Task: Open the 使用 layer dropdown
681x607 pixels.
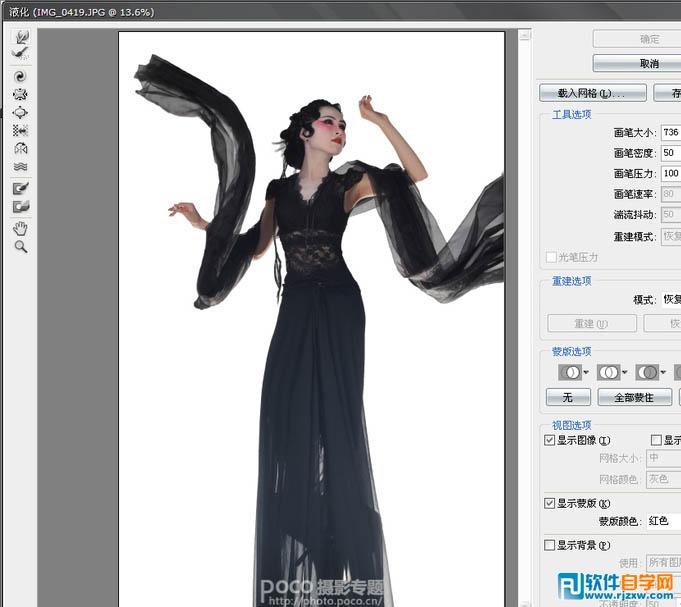Action: [664, 563]
